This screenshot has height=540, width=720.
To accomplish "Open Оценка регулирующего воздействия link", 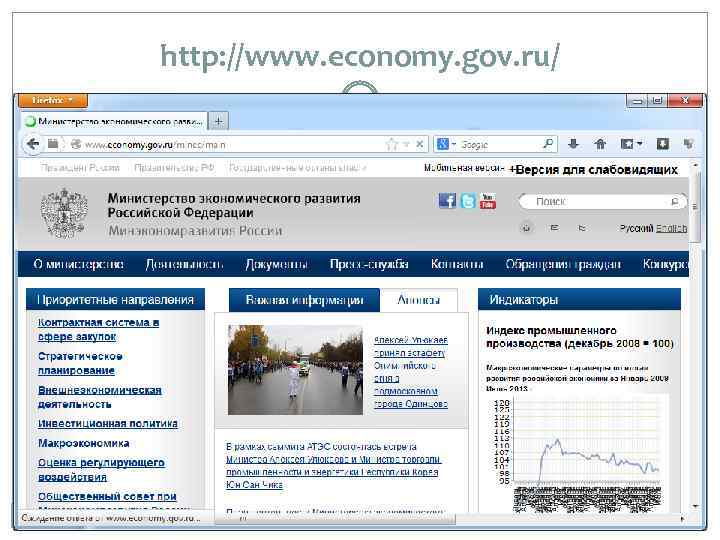I will pyautogui.click(x=101, y=469).
